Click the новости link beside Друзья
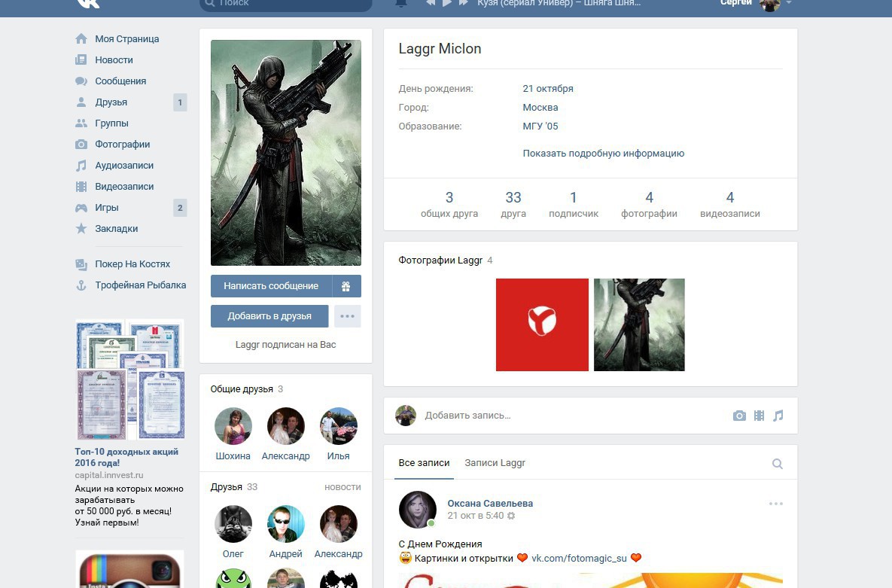This screenshot has height=588, width=892. [342, 487]
